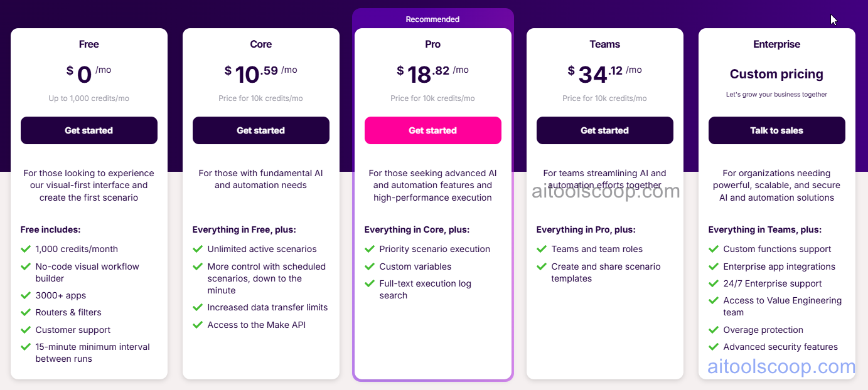Select the checkmark by "Unlimited active scenarios"

[x=197, y=249]
